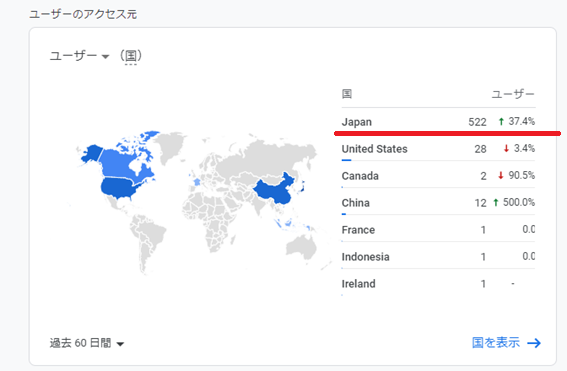Click the 国 column header

(347, 94)
